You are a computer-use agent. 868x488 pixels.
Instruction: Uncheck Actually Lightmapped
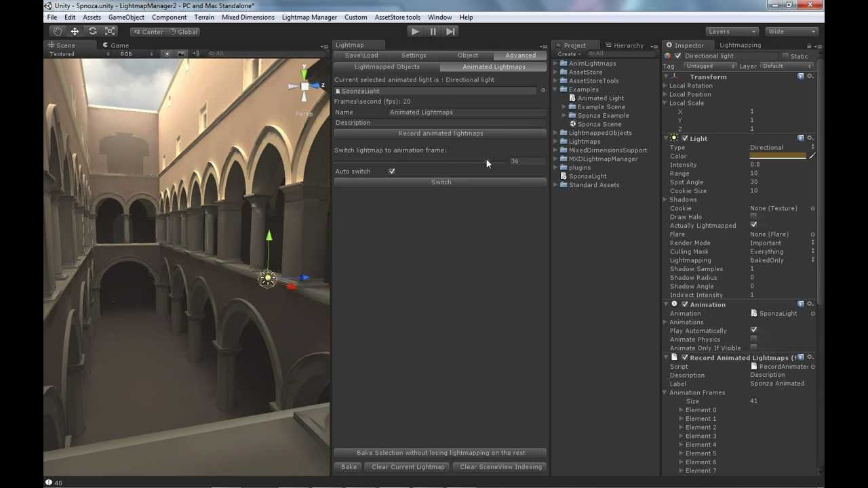click(753, 225)
